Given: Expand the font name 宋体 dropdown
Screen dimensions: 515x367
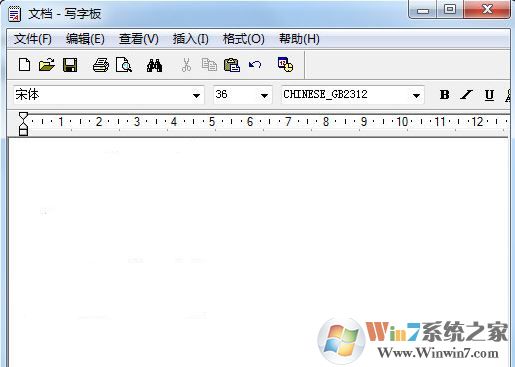Looking at the screenshot, I should [196, 96].
